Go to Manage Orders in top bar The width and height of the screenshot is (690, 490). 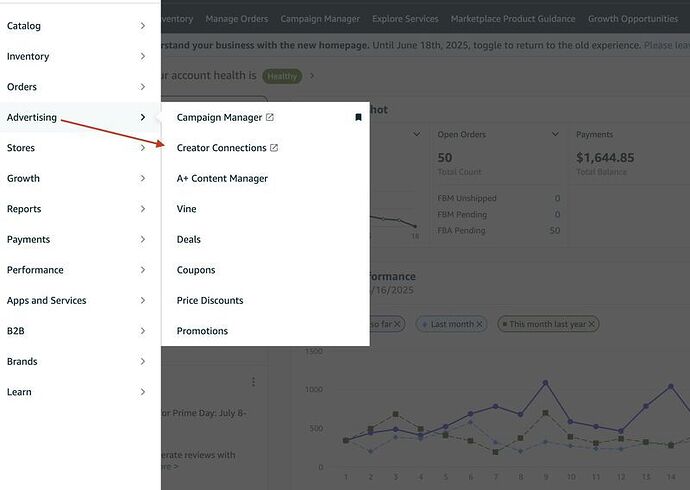(x=237, y=19)
